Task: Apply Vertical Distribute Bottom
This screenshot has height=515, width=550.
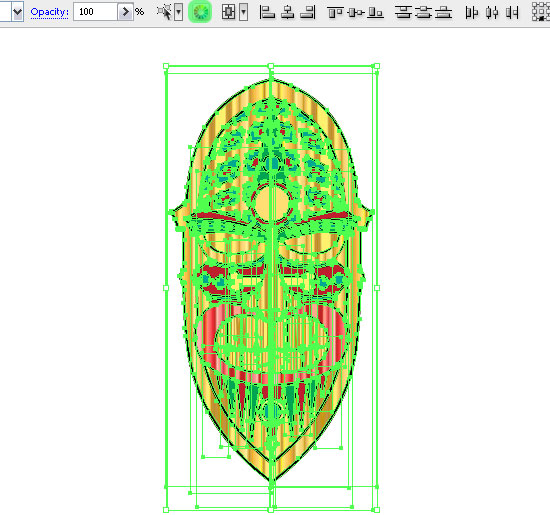Action: (x=444, y=13)
